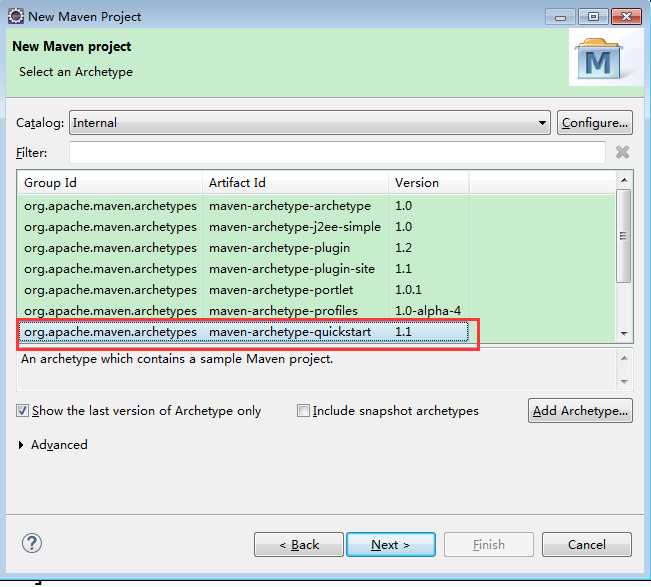Click archetype list scrollbar down arrow

(624, 333)
